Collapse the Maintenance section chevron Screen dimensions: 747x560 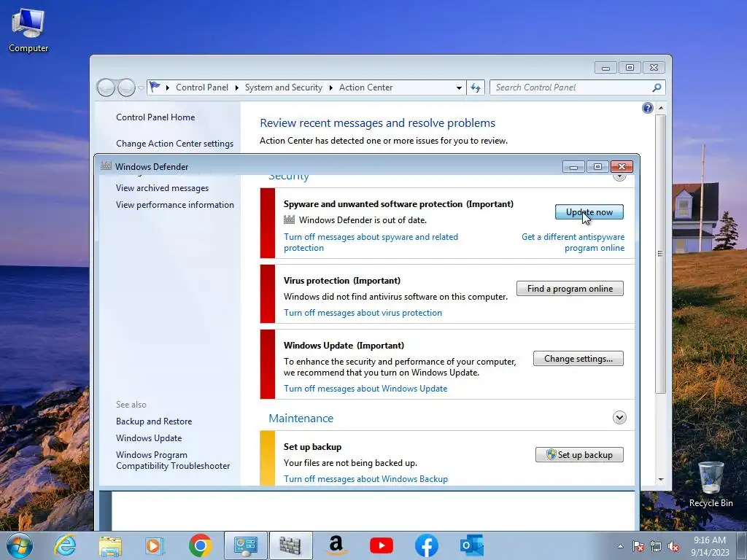pyautogui.click(x=619, y=418)
